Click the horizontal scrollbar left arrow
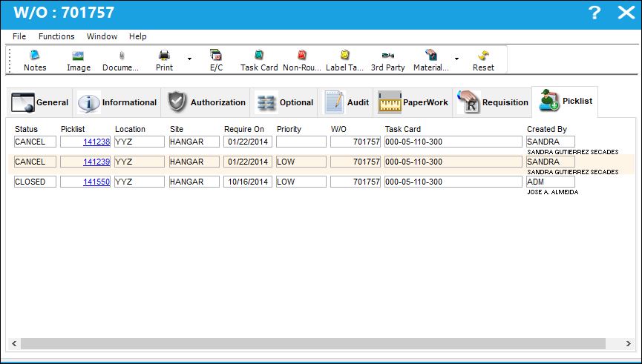This screenshot has width=642, height=364. point(14,343)
